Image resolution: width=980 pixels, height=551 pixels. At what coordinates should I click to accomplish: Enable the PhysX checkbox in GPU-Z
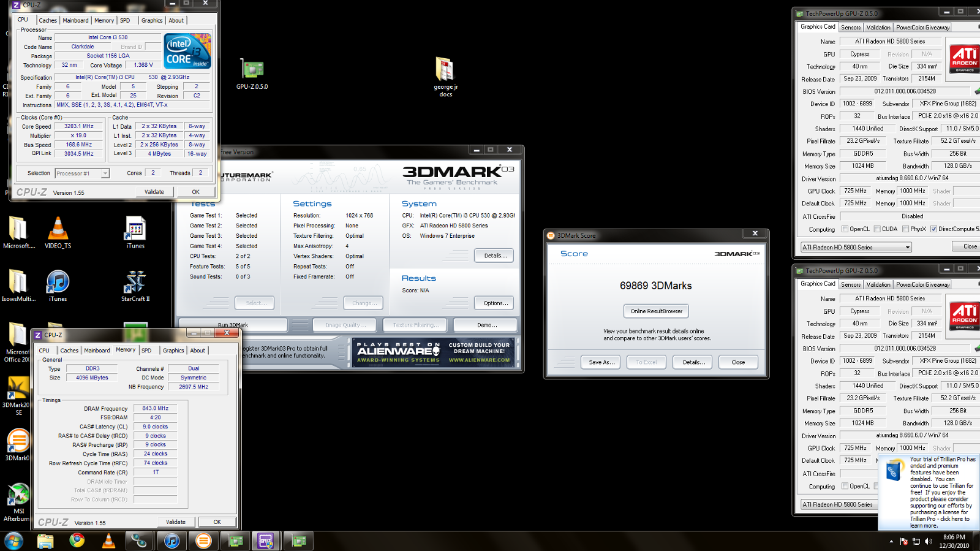coord(905,229)
